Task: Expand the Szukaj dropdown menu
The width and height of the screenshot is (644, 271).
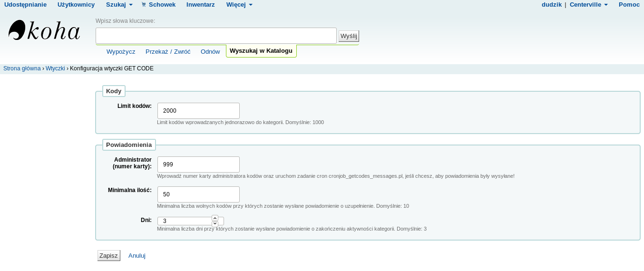Action: (x=119, y=5)
